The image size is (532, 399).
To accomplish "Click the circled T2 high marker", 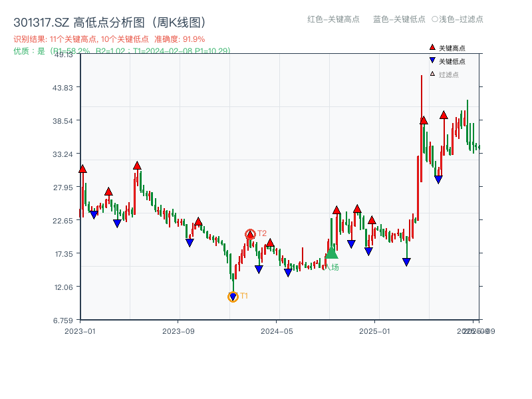I will click(x=251, y=233).
